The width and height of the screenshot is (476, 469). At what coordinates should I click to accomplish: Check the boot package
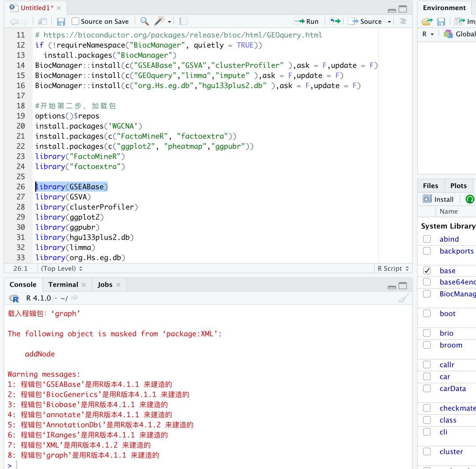tap(427, 314)
